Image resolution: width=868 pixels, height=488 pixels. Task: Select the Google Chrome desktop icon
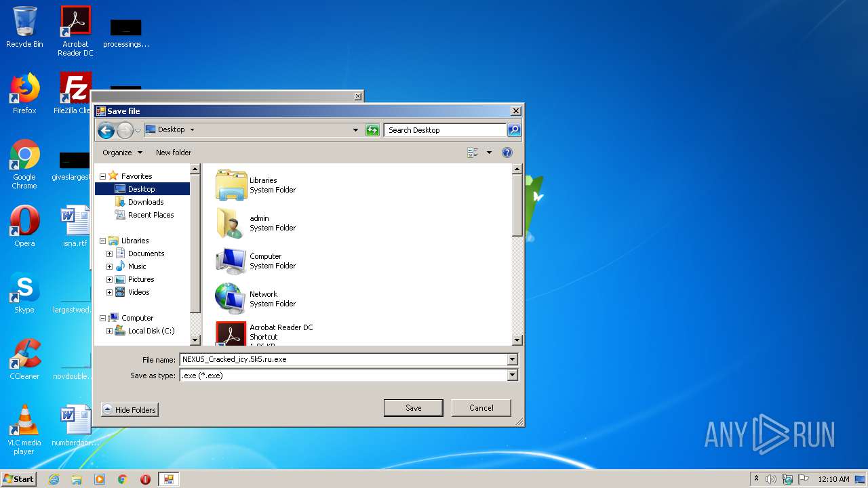coord(24,164)
